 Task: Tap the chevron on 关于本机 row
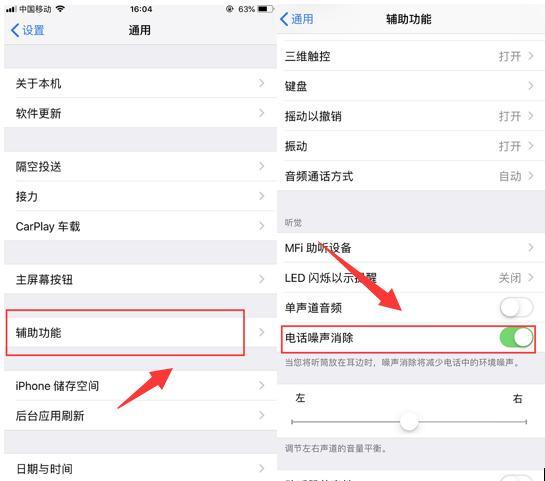261,83
